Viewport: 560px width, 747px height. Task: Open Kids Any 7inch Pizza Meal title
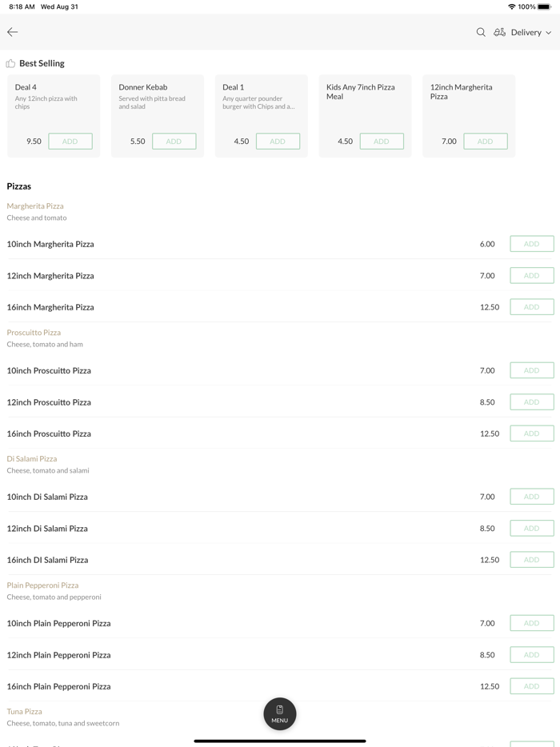coord(360,91)
